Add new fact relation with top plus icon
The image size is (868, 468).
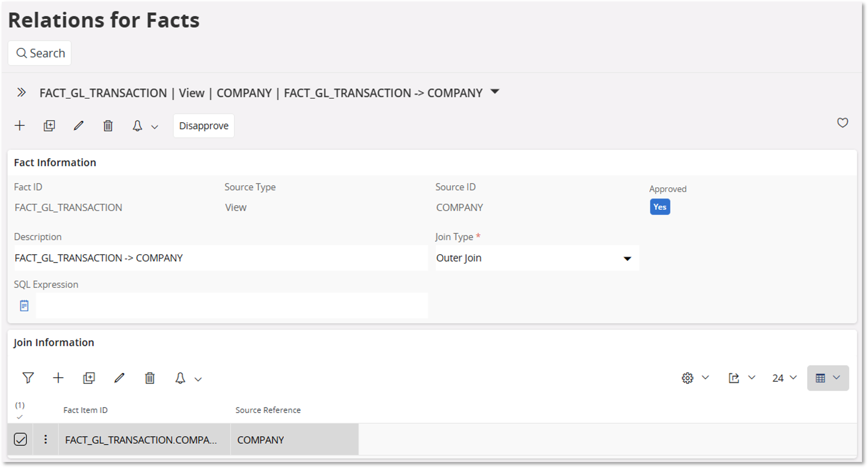[19, 126]
